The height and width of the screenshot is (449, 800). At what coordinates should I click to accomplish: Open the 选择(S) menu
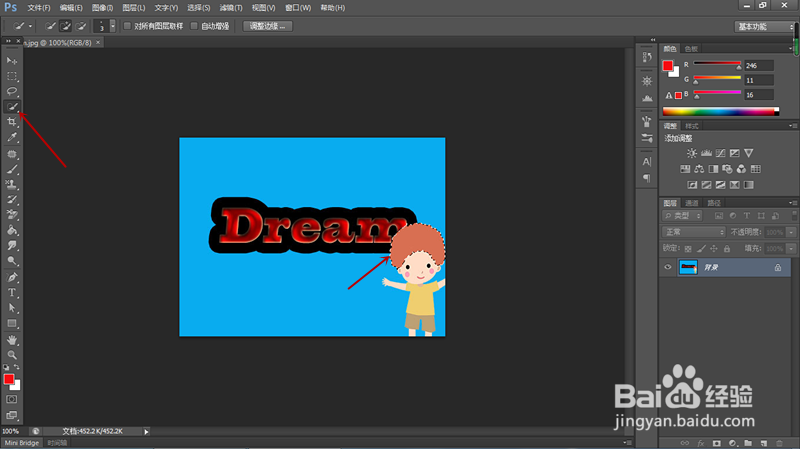coord(198,8)
